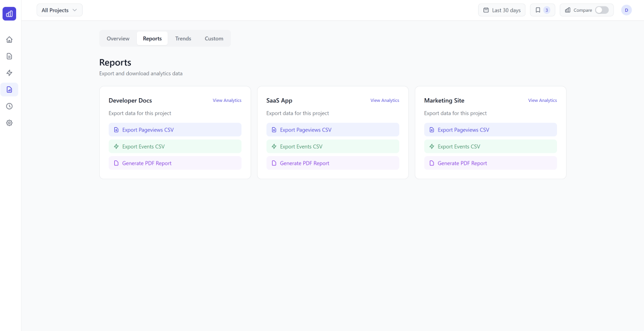Select the lightning bolt events icon
The height and width of the screenshot is (331, 644).
[x=9, y=73]
